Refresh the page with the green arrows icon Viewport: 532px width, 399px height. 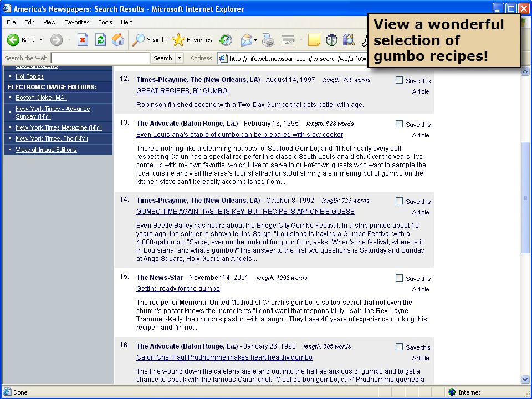pyautogui.click(x=100, y=40)
